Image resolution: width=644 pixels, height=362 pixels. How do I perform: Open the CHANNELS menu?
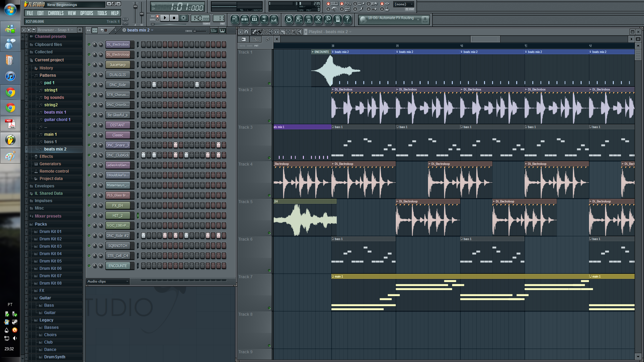point(56,13)
